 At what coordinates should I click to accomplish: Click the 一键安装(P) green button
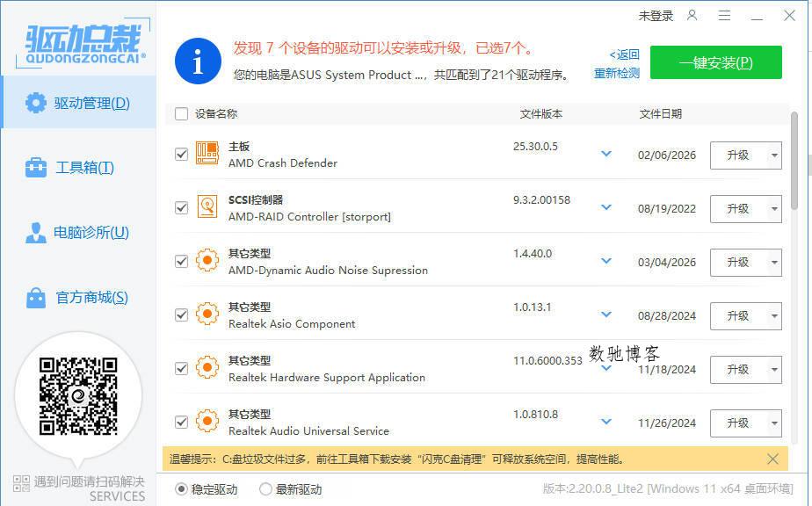[x=715, y=62]
